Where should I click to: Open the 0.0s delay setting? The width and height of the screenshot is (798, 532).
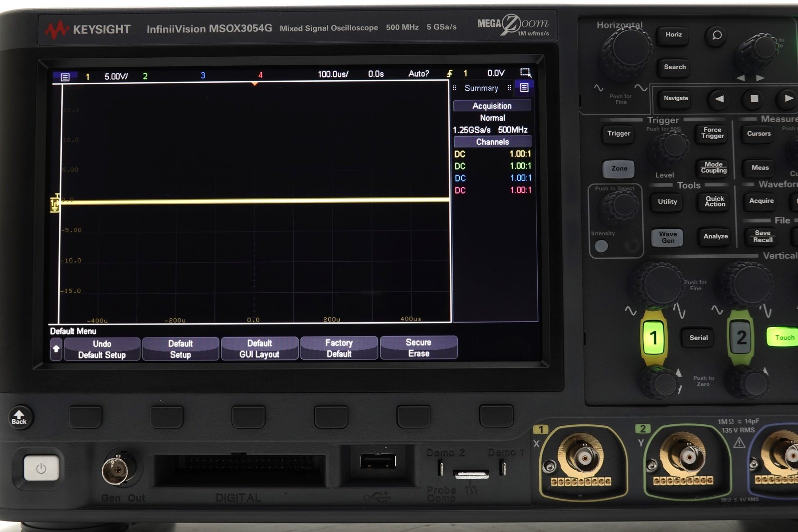376,74
